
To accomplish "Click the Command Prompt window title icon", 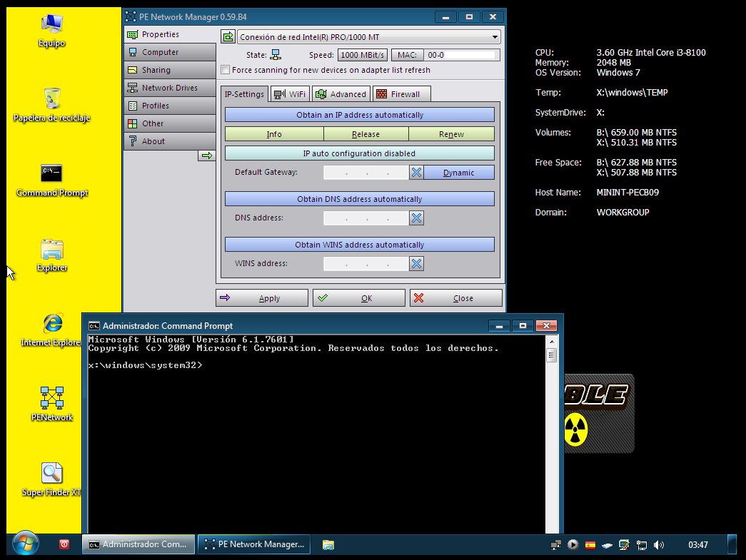I will click(x=94, y=325).
